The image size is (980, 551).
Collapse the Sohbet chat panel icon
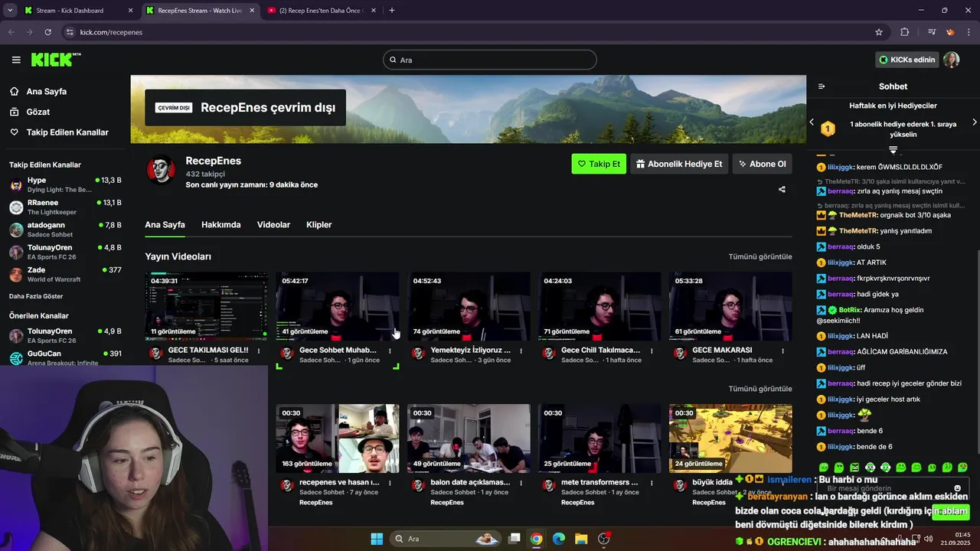coord(822,86)
